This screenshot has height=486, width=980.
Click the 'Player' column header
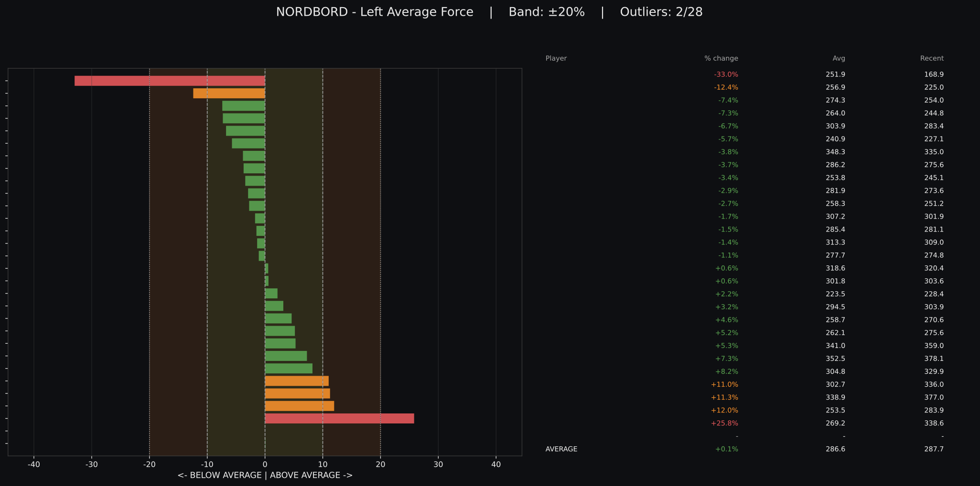[x=556, y=58]
